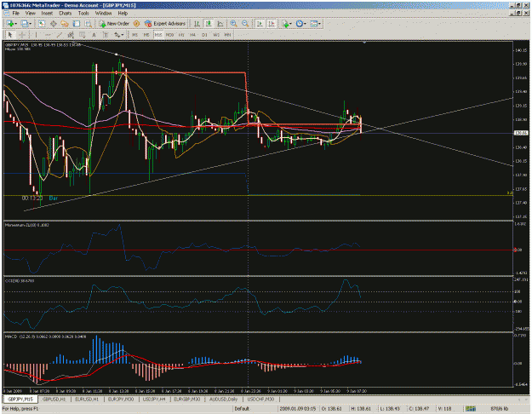Set timeframe to D1

(x=204, y=35)
